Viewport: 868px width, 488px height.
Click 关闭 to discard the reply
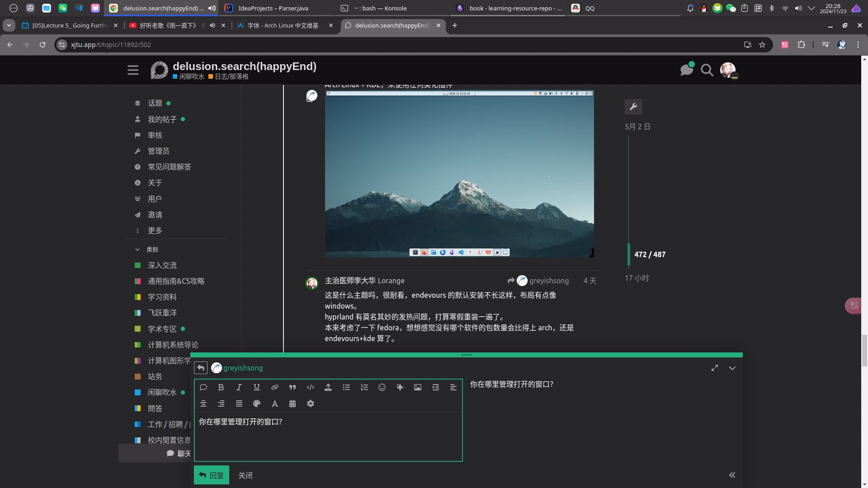245,475
